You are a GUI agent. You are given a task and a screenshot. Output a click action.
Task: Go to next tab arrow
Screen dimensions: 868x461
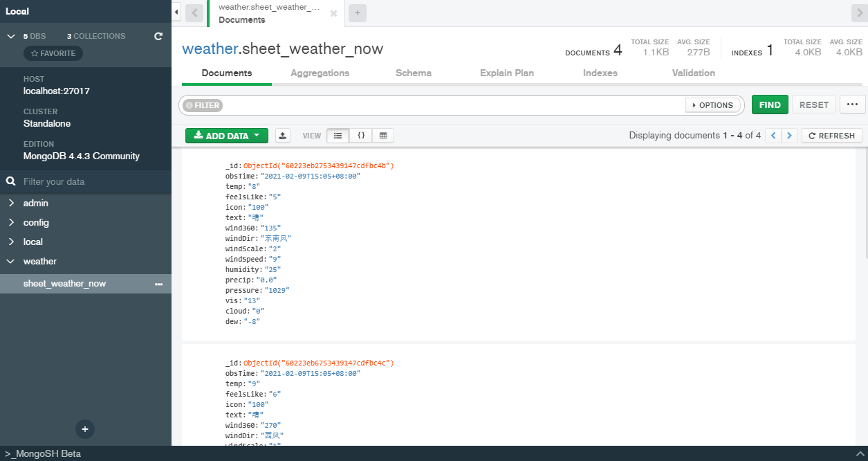coord(858,12)
